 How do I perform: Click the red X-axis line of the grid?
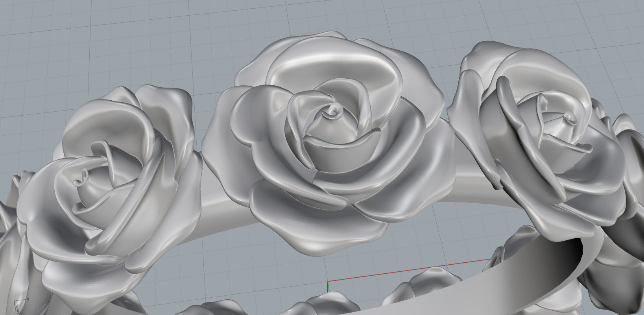(409, 271)
